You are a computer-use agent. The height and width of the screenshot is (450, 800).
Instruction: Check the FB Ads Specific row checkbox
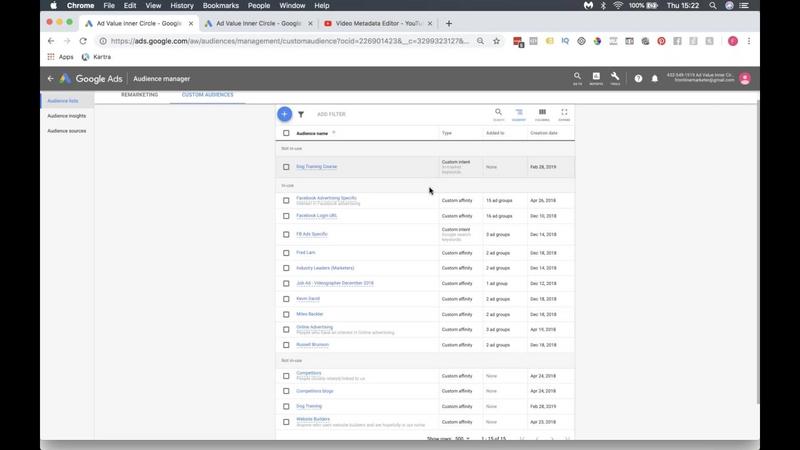pos(286,235)
